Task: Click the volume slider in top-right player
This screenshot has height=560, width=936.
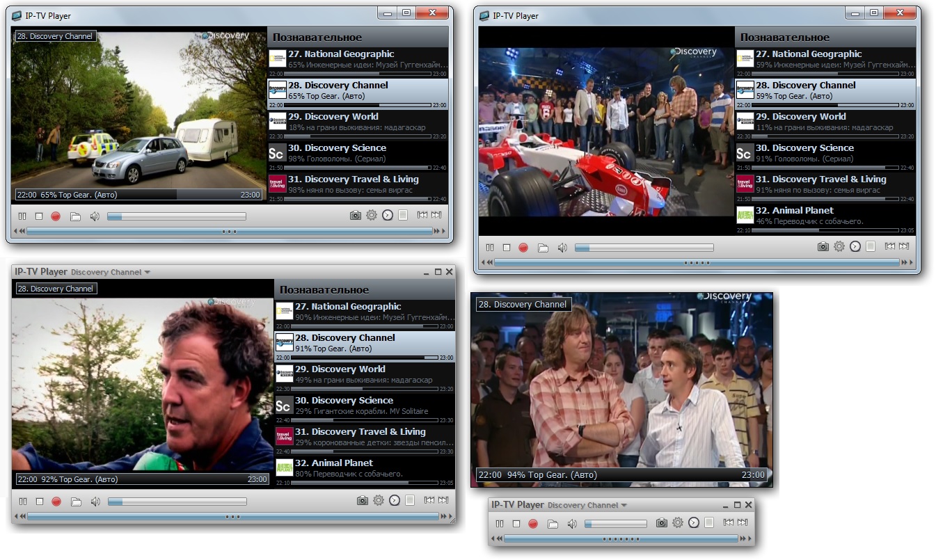Action: coord(644,248)
